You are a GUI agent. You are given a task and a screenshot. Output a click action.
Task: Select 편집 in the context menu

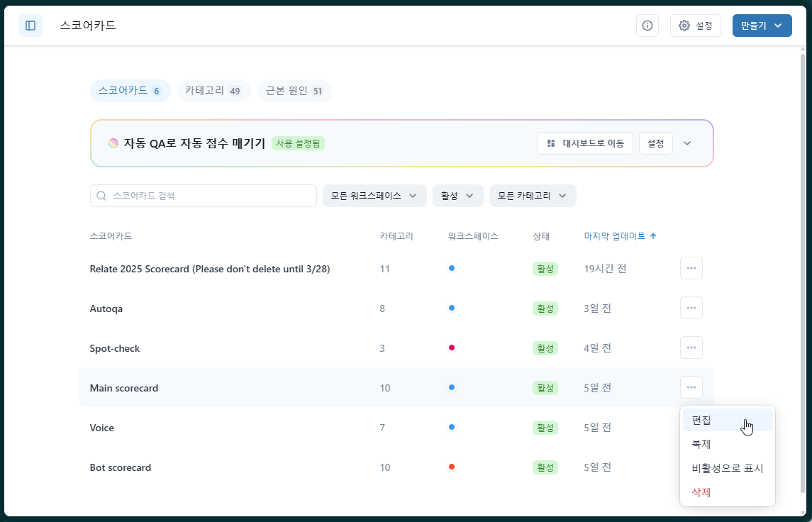point(728,420)
